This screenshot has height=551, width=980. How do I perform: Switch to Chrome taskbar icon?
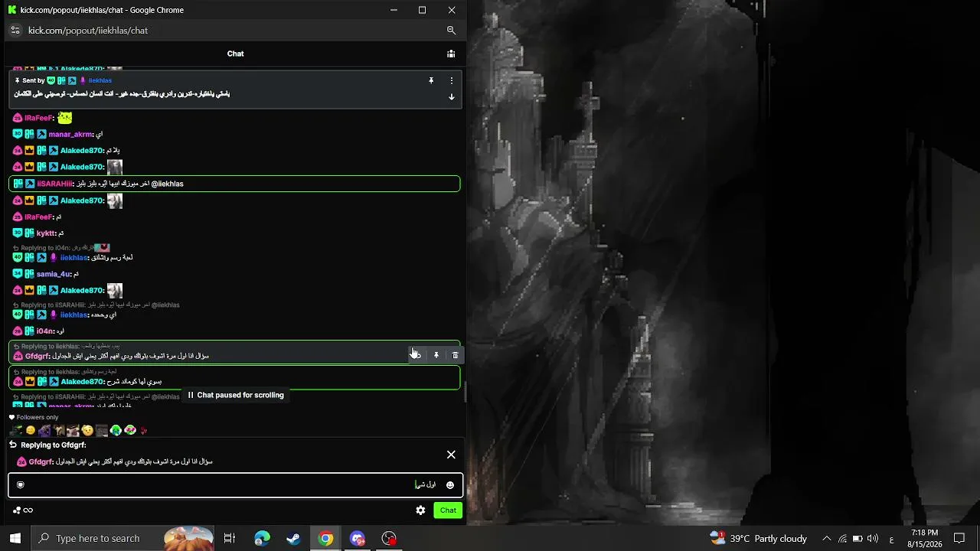pyautogui.click(x=326, y=538)
